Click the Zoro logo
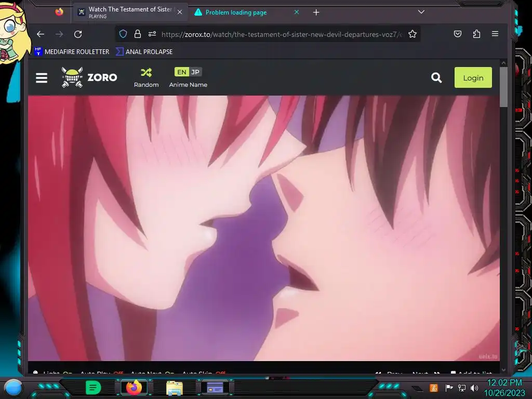Image resolution: width=532 pixels, height=399 pixels. [89, 77]
